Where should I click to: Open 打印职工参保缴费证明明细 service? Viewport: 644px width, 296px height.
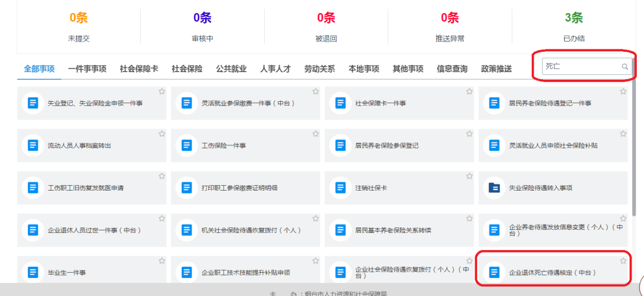[239, 188]
